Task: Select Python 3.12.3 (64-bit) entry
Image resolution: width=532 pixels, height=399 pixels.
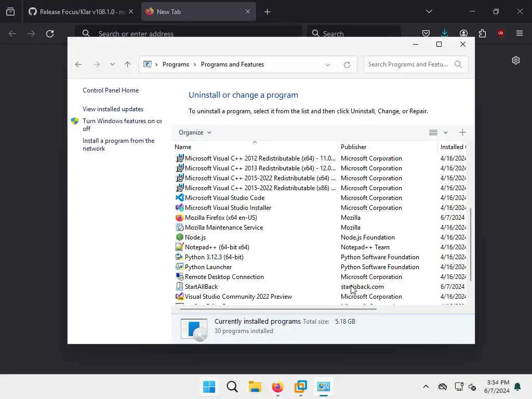Action: (x=214, y=257)
